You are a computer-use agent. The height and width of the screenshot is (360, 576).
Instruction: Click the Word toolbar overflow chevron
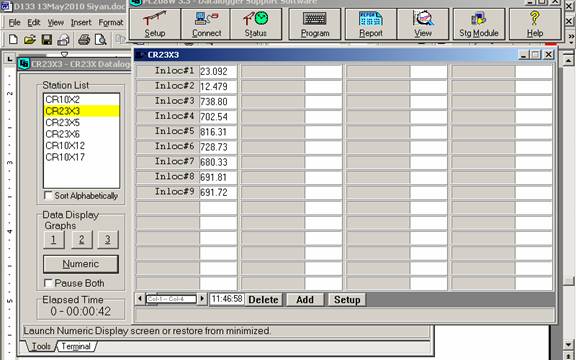(571, 36)
